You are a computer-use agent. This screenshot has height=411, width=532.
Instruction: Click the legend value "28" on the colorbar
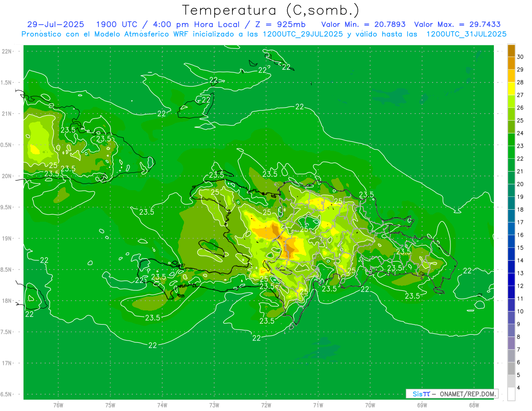tap(520, 82)
